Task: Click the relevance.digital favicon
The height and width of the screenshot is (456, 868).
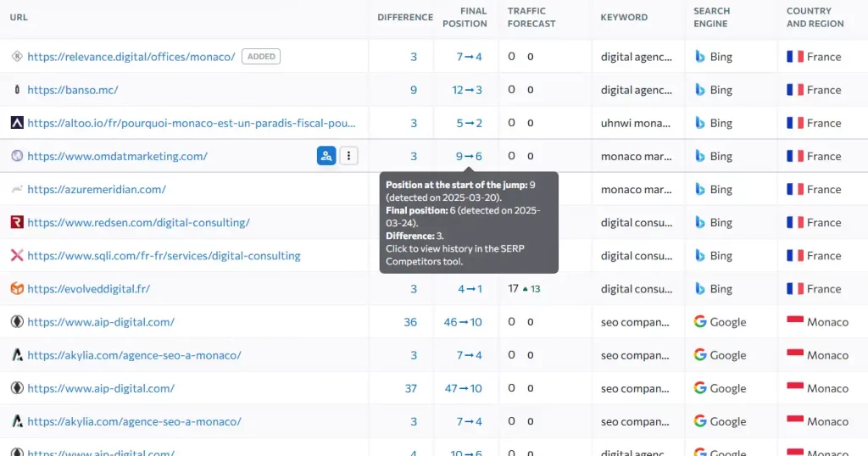Action: point(17,57)
